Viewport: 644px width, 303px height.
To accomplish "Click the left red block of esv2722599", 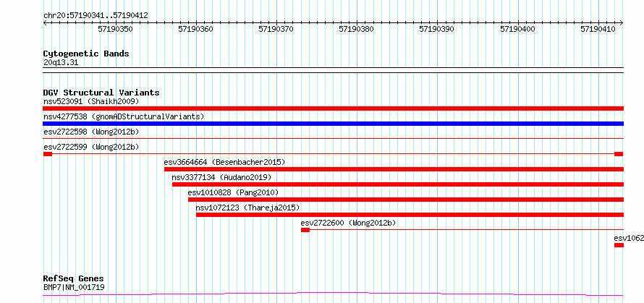I will point(48,154).
